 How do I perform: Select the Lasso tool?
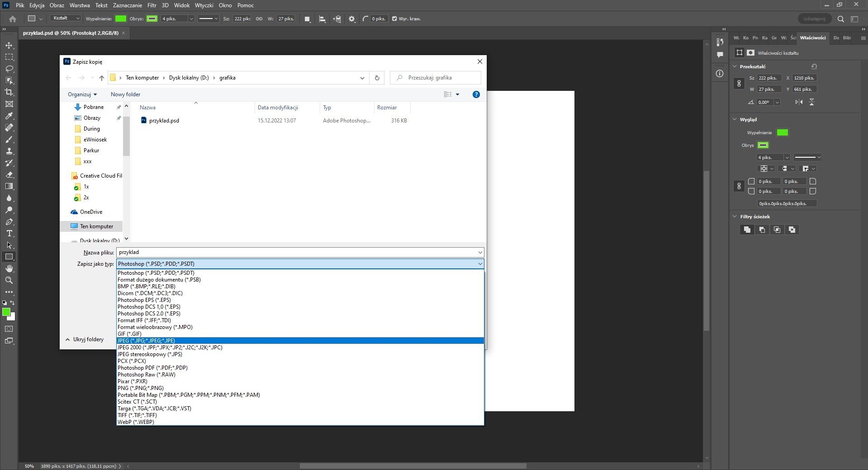[9, 69]
